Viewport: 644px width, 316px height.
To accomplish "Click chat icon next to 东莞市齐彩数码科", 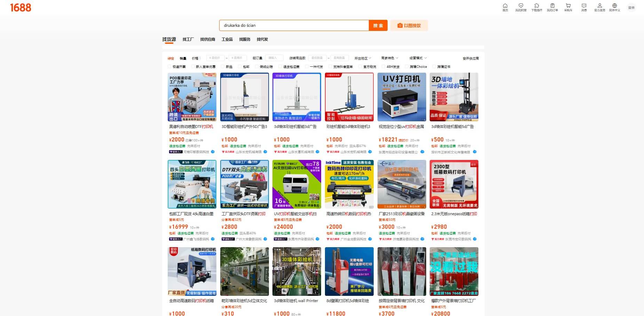I will click(318, 239).
